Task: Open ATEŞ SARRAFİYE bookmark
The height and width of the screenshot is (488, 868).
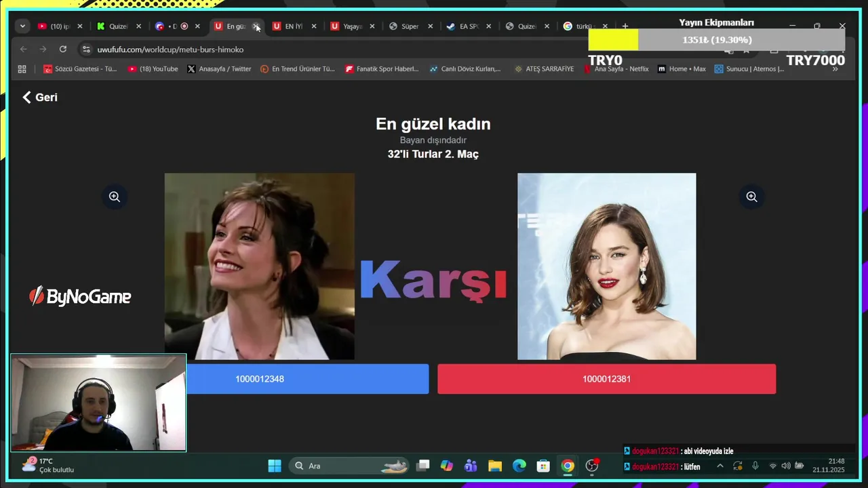Action: click(x=544, y=69)
